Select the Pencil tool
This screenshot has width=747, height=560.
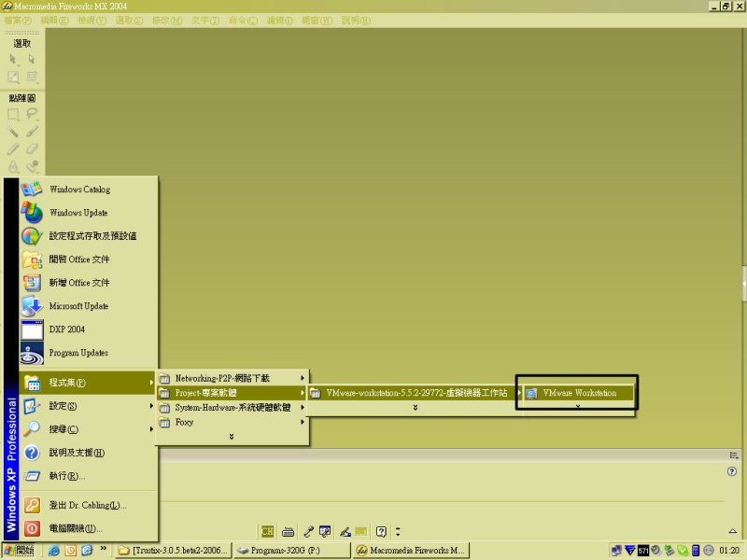pos(13,149)
